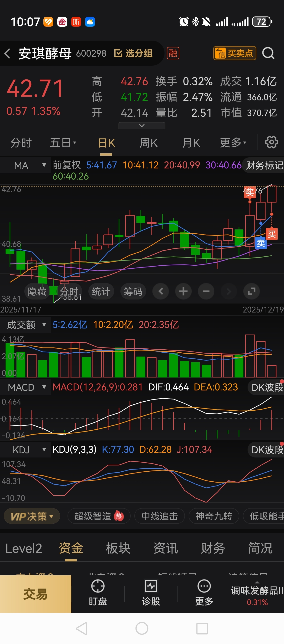Tap the red 融 margin badge

173,53
